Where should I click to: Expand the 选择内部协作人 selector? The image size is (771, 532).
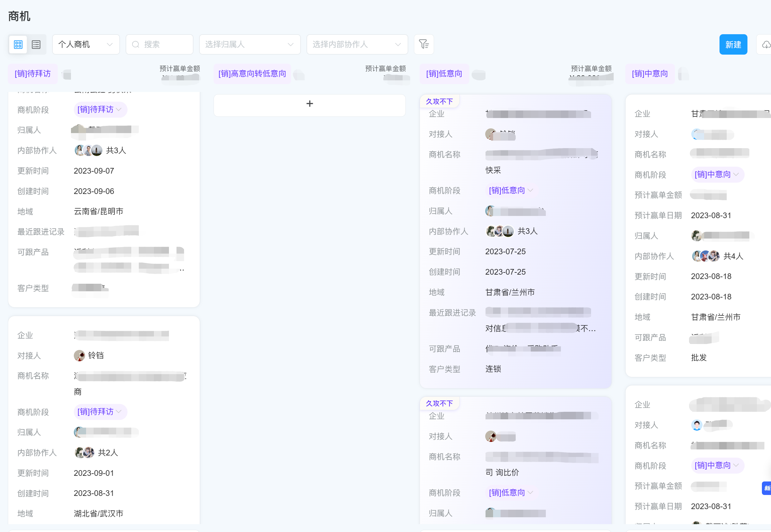[x=356, y=44]
